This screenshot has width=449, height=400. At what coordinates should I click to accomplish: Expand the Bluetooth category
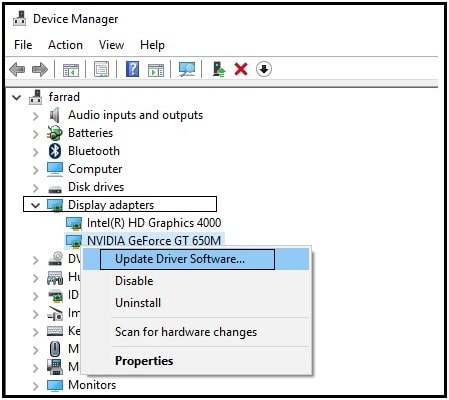point(35,152)
